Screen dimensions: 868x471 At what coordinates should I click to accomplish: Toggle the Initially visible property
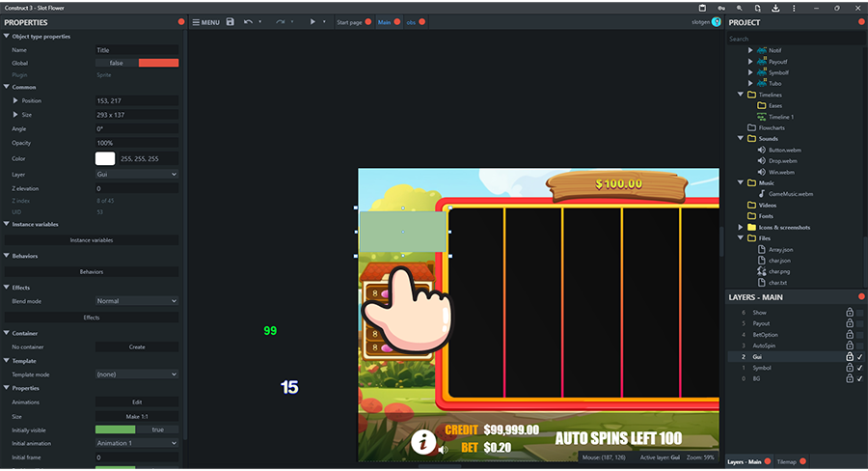click(136, 429)
